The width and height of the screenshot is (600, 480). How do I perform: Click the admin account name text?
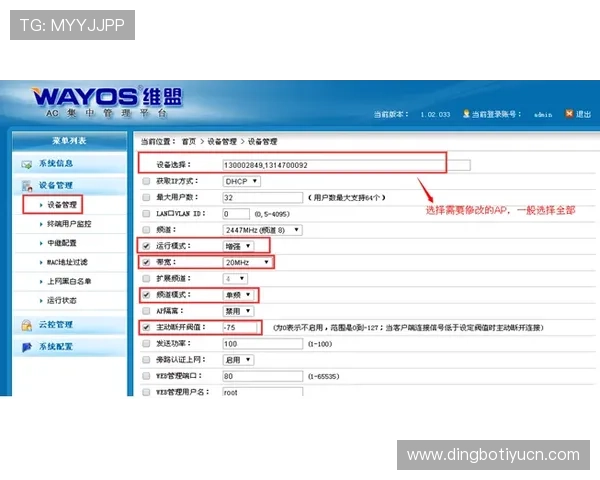pos(543,114)
